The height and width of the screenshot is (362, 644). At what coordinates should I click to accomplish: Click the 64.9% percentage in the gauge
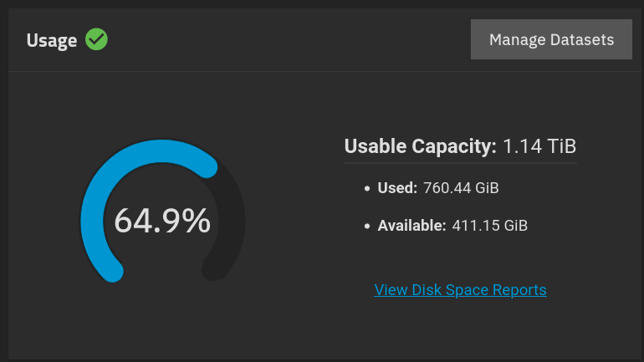tap(162, 221)
